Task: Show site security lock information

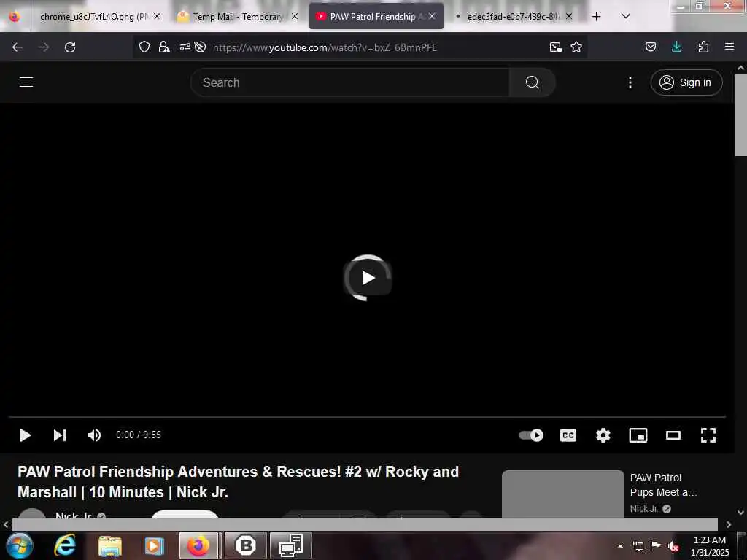Action: pos(164,47)
